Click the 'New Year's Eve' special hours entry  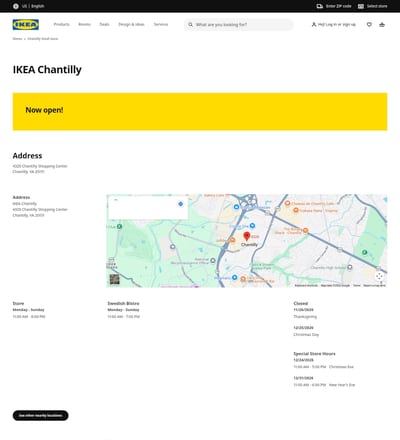342,385
